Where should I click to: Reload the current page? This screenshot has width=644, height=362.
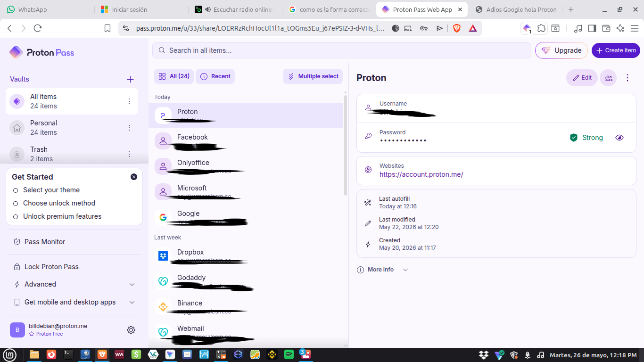(38, 28)
